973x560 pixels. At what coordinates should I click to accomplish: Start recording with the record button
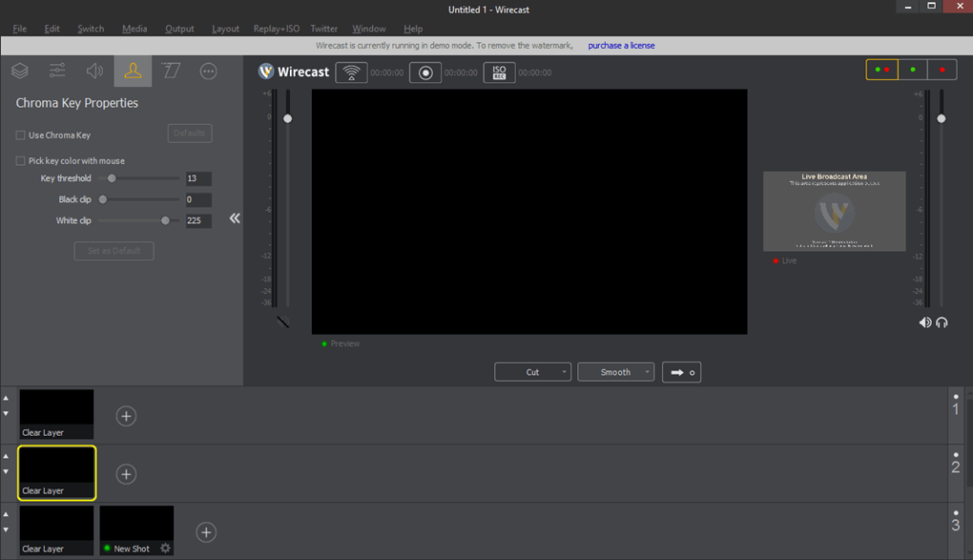point(425,73)
